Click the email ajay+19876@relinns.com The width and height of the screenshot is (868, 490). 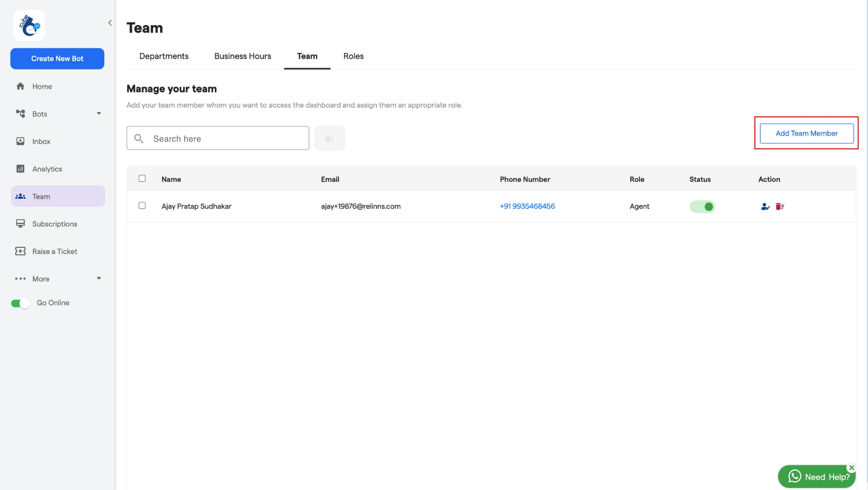coord(361,206)
